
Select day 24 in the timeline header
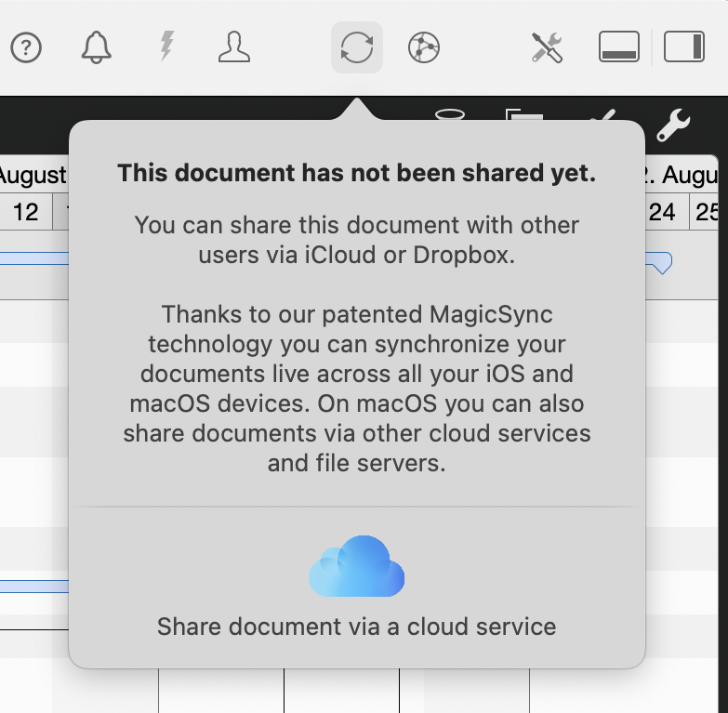pyautogui.click(x=662, y=212)
